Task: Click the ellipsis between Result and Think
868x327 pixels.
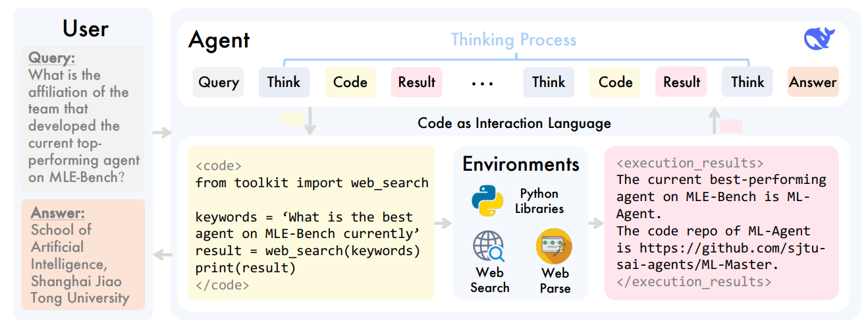Action: [483, 84]
